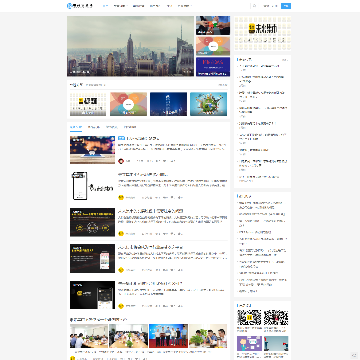This screenshot has height=360, width=360.
Task: Open the dark blue banner with red lettering
Action: pyautogui.click(x=213, y=67)
